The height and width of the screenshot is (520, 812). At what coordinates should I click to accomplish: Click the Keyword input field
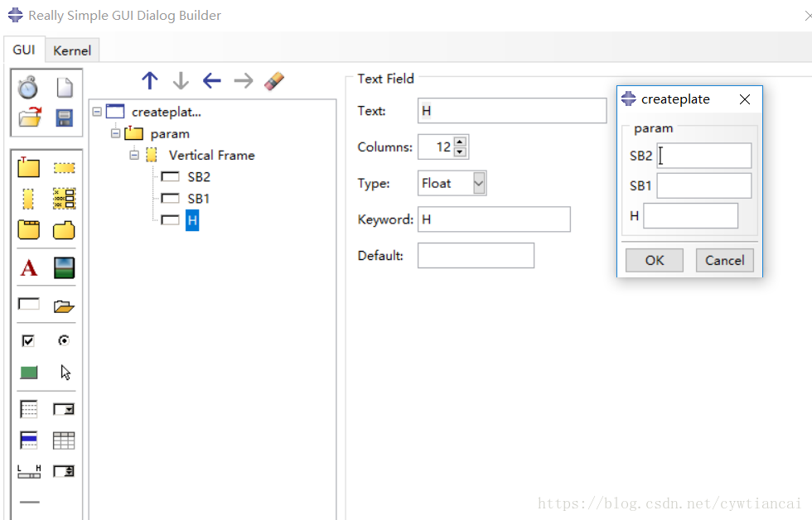(494, 219)
